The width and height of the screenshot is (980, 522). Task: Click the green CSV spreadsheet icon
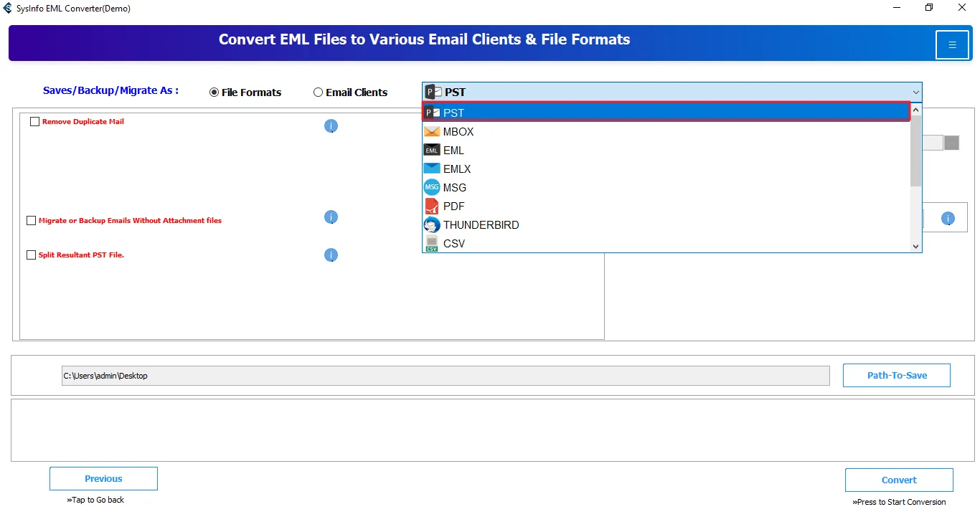coord(432,244)
